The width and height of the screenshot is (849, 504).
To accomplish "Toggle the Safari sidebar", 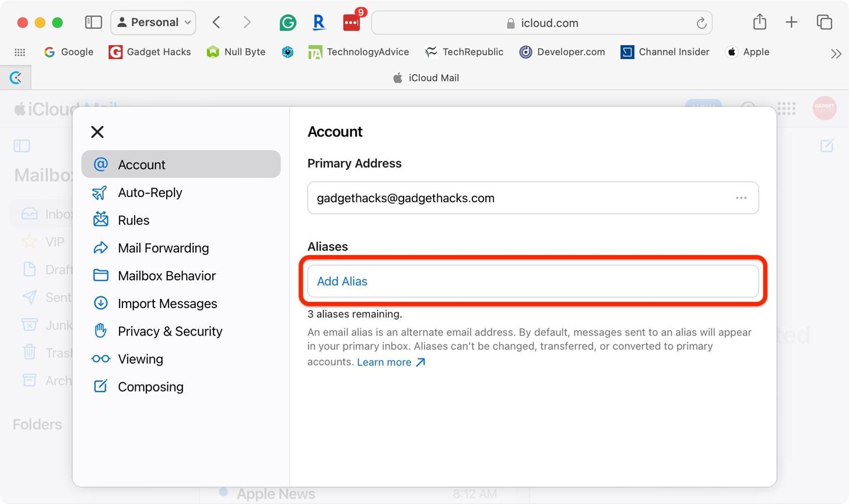I will 93,23.
